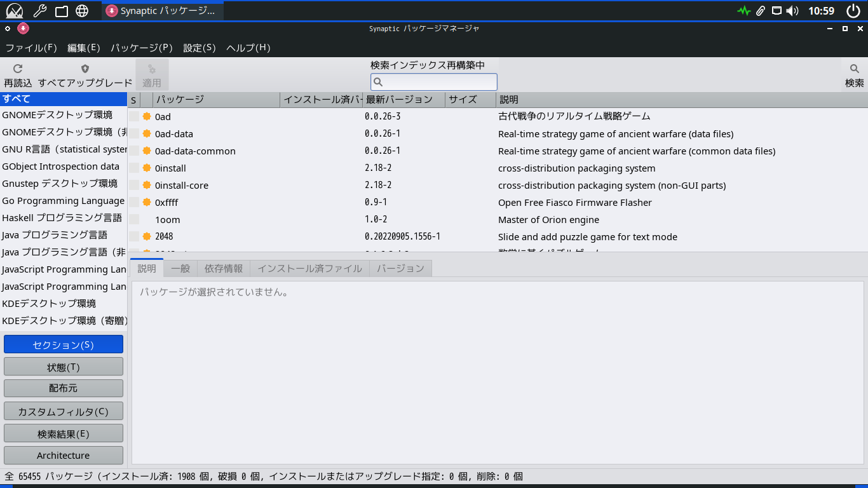Viewport: 868px width, 488px height.
Task: Open the wrench settings icon in panel
Action: pos(39,11)
